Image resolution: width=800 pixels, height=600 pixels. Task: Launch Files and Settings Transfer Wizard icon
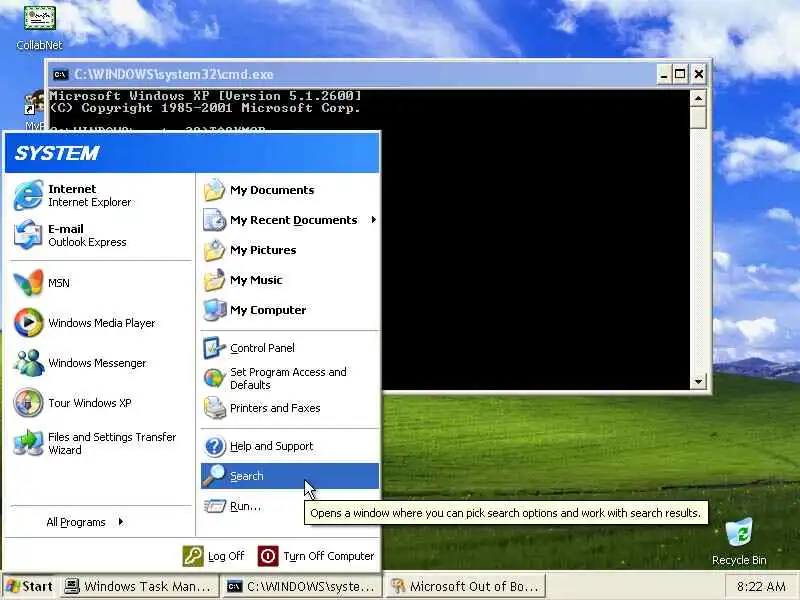coord(28,443)
